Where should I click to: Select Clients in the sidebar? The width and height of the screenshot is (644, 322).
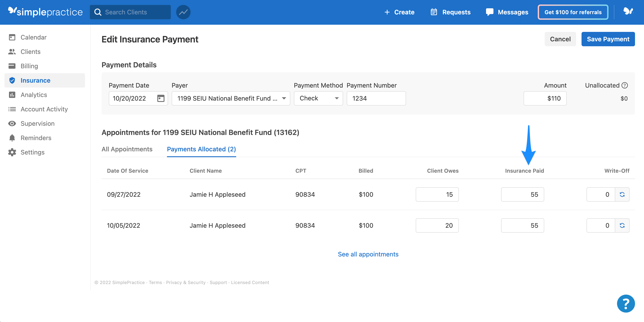[31, 51]
